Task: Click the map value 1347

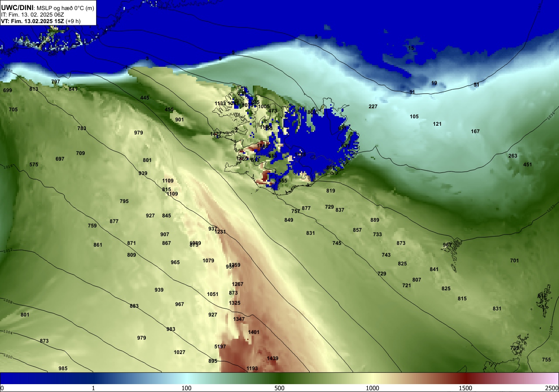Action: 239,319
